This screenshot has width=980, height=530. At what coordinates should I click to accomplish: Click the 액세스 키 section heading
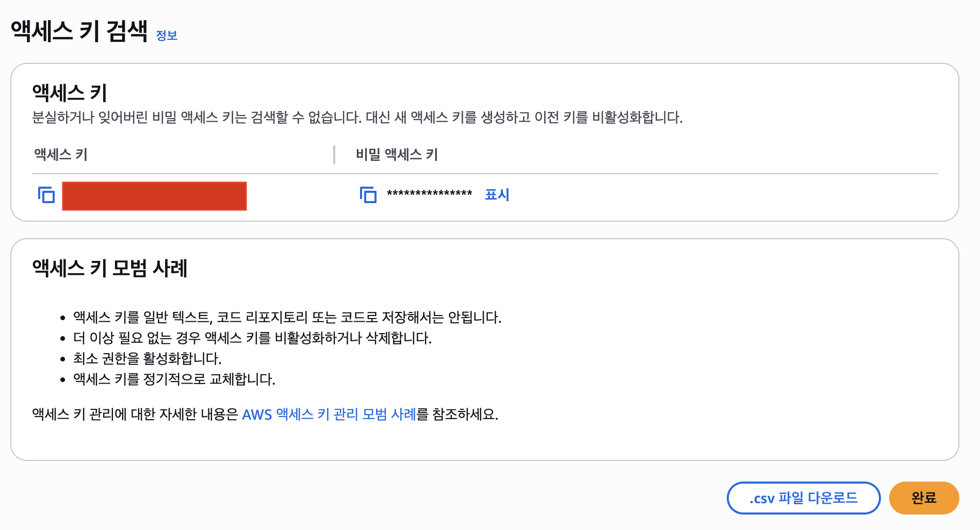pos(70,93)
